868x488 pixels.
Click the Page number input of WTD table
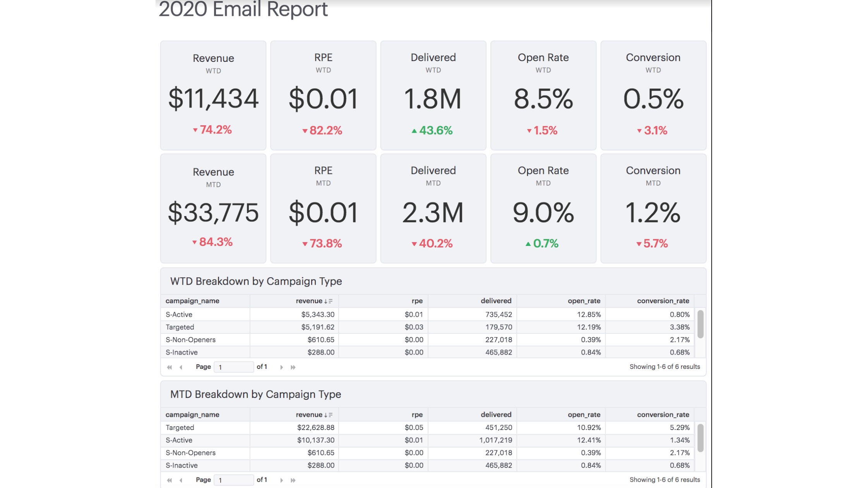pyautogui.click(x=234, y=367)
